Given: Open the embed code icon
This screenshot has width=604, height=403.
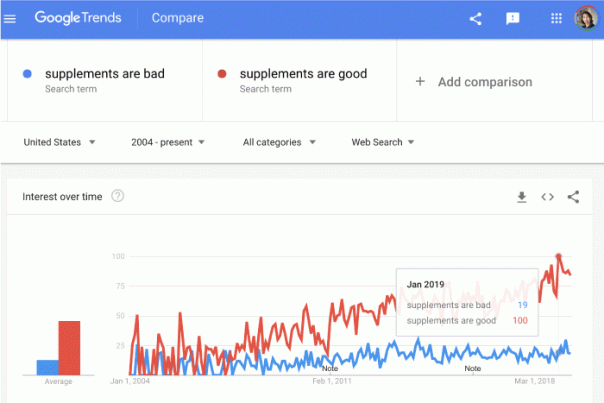Looking at the screenshot, I should (547, 197).
